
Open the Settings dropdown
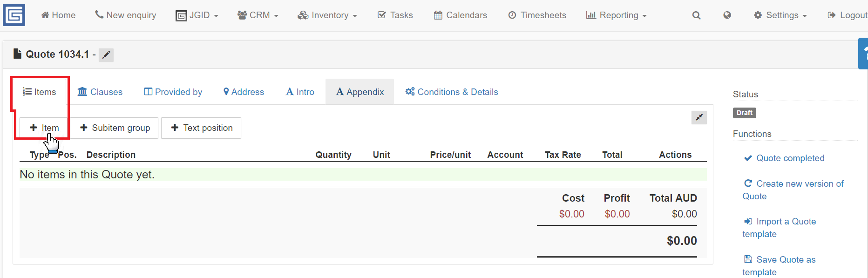pos(780,15)
